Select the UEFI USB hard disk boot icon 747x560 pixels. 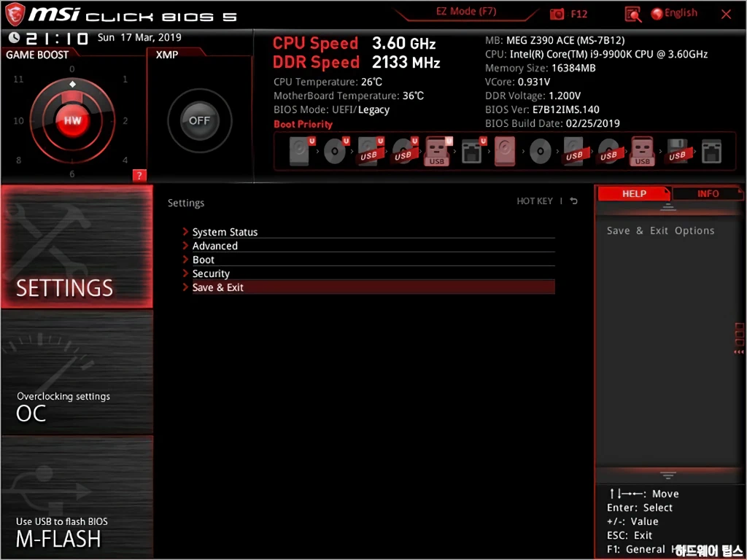click(371, 151)
